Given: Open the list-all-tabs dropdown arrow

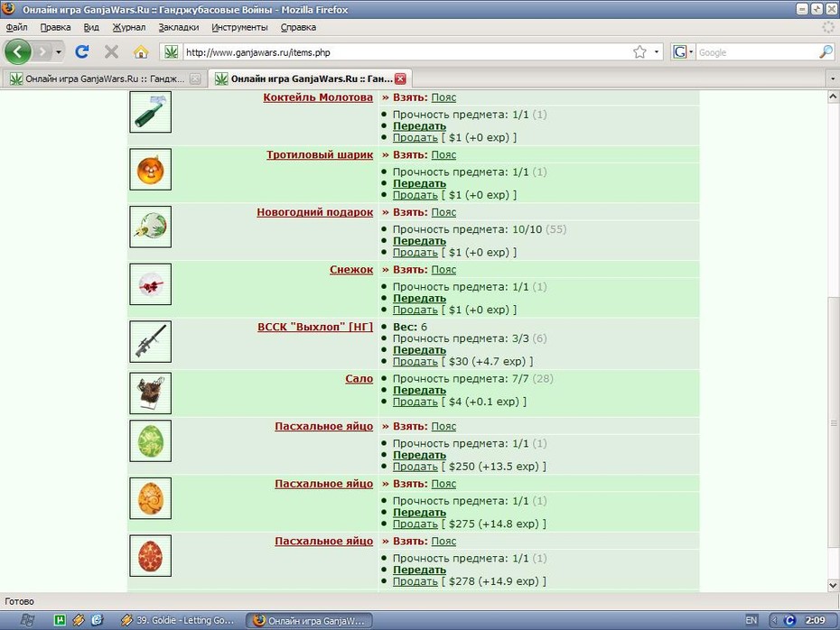Looking at the screenshot, I should pos(832,79).
